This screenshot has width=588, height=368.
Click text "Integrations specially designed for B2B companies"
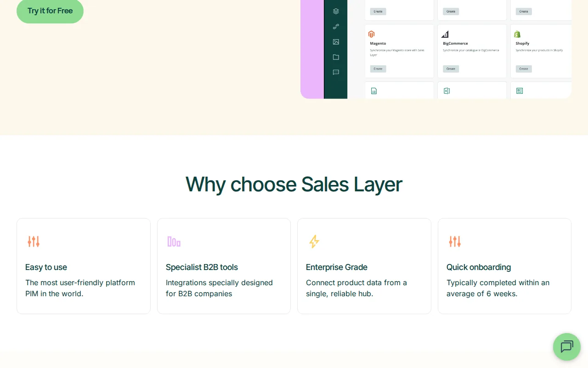coord(219,288)
